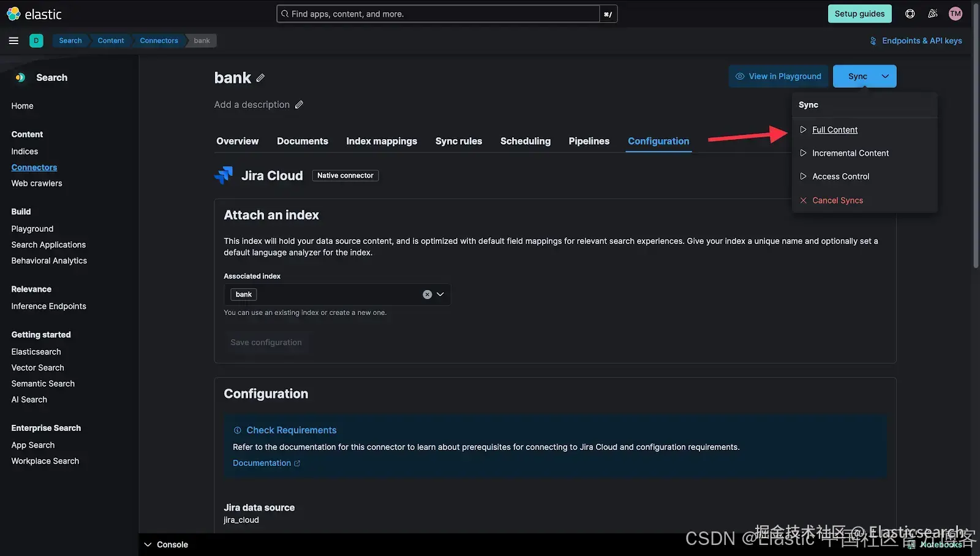This screenshot has width=980, height=556.
Task: Open Connectors in the sidebar
Action: (x=34, y=167)
